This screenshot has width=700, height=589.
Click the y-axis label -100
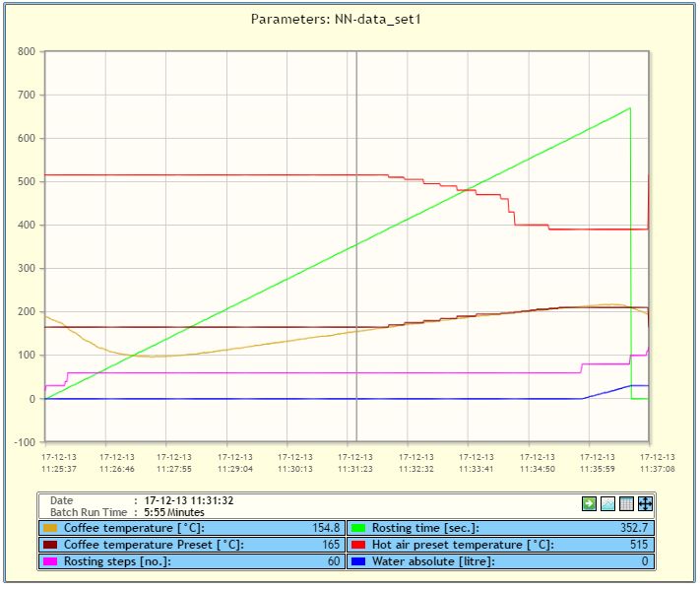click(25, 442)
